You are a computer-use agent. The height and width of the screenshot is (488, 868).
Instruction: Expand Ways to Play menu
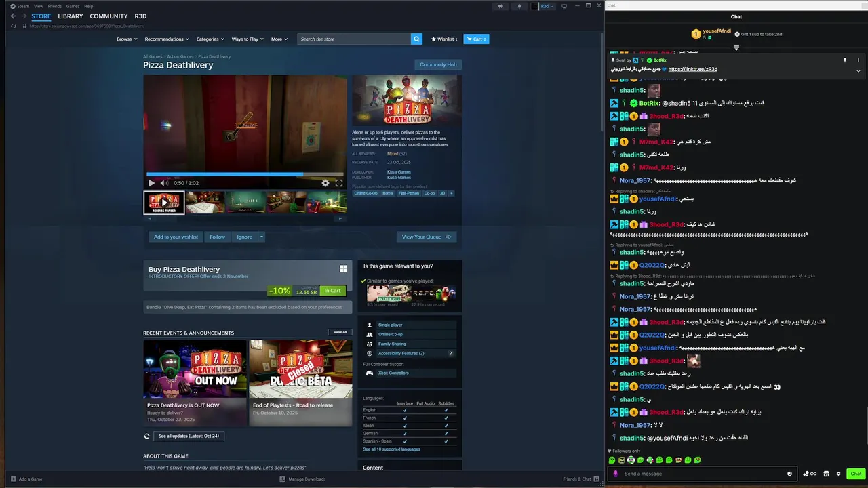coord(247,39)
